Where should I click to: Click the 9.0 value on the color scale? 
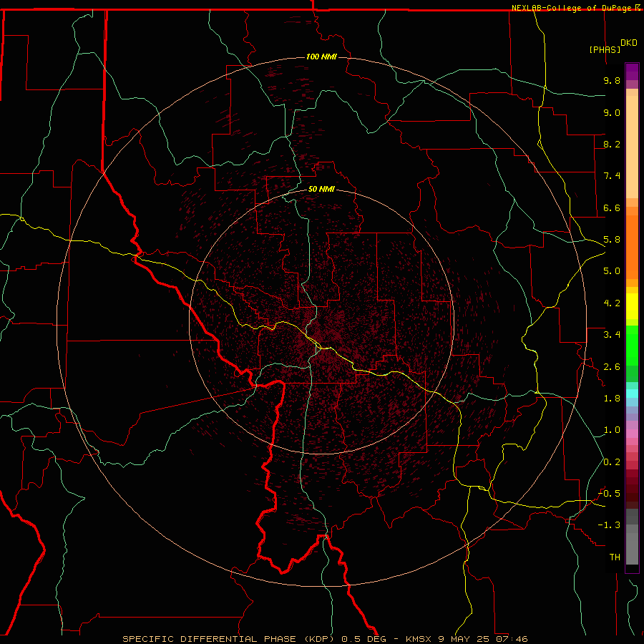click(612, 112)
